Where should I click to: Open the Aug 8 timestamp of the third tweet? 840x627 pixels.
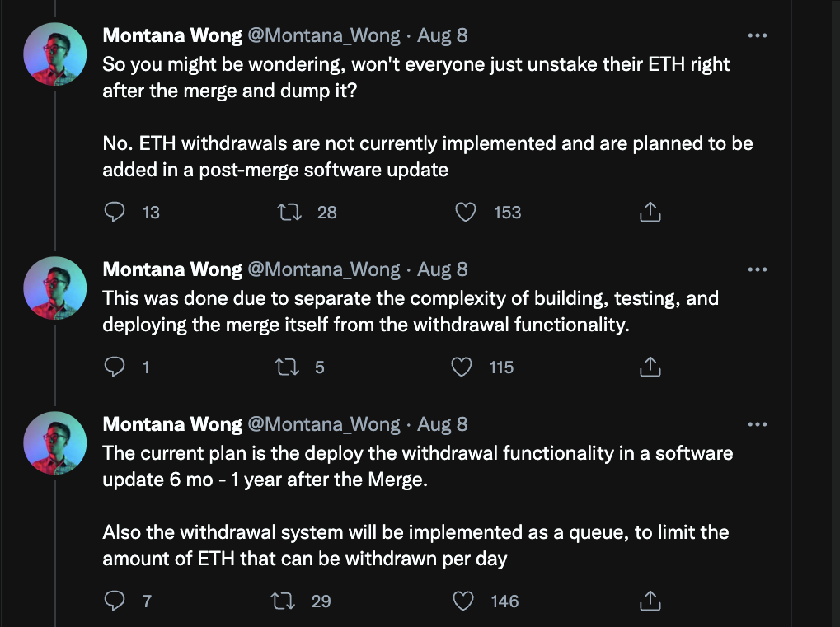(443, 424)
